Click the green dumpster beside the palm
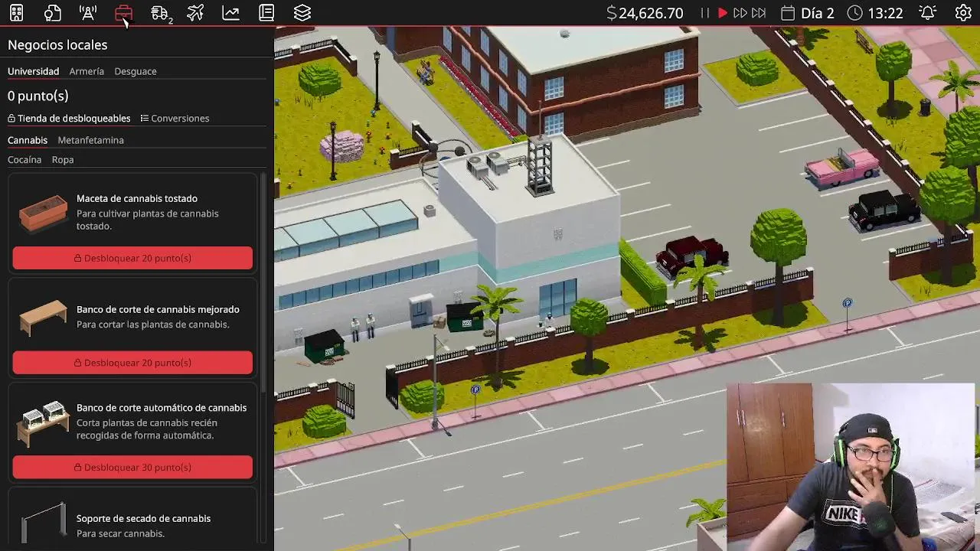980x551 pixels. click(x=465, y=318)
